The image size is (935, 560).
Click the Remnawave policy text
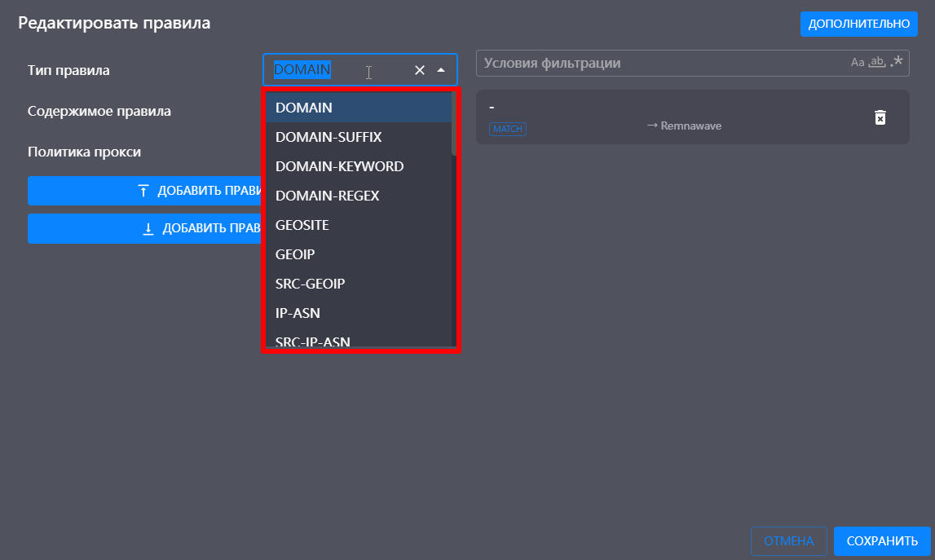[x=690, y=126]
